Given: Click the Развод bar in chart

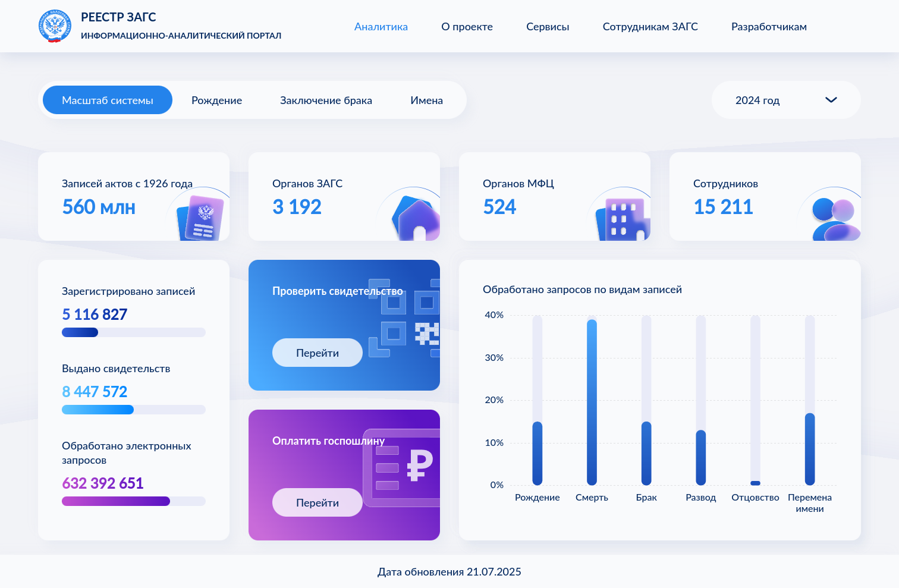Looking at the screenshot, I should click(x=701, y=457).
